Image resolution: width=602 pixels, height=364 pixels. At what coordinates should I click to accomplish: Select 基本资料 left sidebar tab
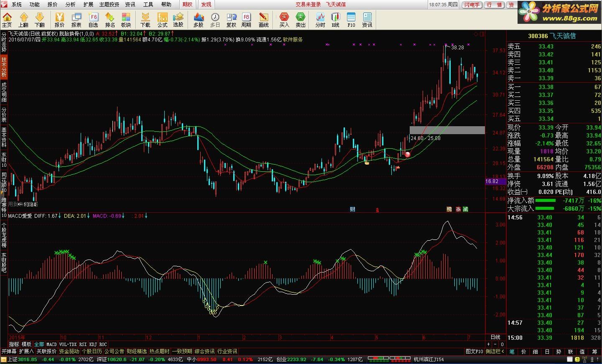coord(4,137)
